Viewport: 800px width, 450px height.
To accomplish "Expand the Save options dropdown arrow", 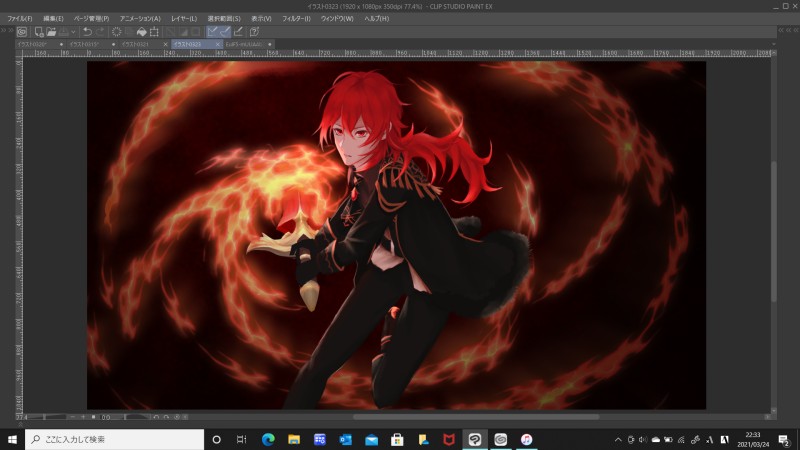I will [x=73, y=32].
